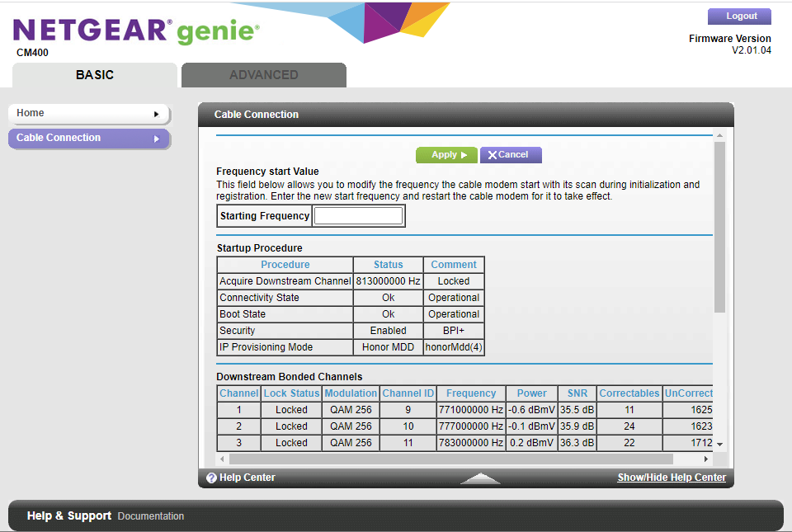Image resolution: width=792 pixels, height=532 pixels.
Task: Select the BASIC tab
Action: click(95, 75)
